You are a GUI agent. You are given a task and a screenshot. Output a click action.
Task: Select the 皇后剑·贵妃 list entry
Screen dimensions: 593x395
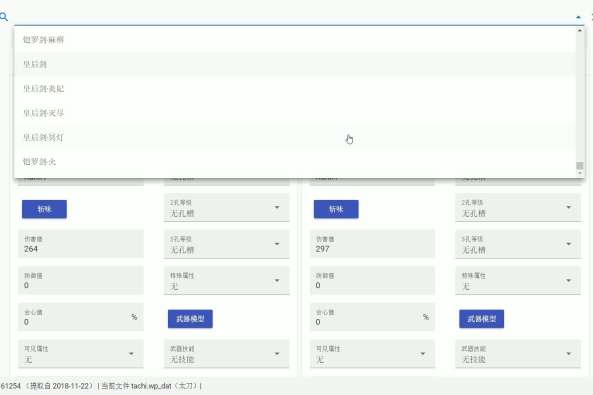coord(295,89)
